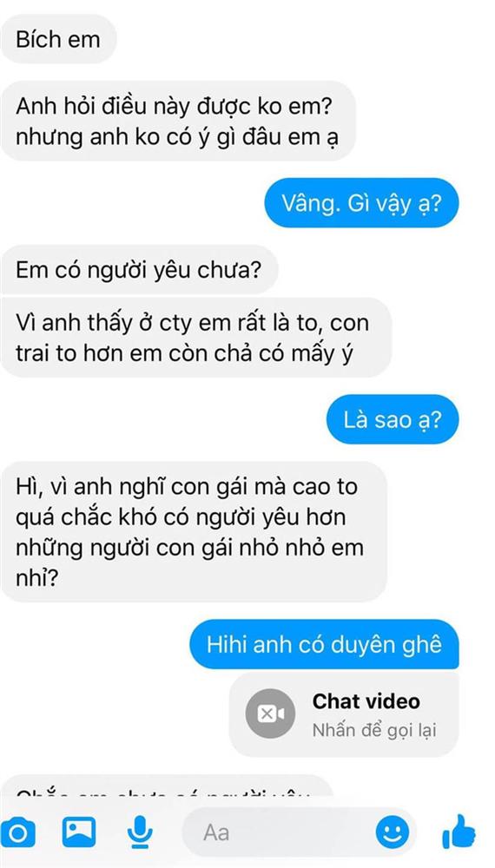495x868 pixels.
Task: Tap the missed video call icon
Action: coord(271,713)
